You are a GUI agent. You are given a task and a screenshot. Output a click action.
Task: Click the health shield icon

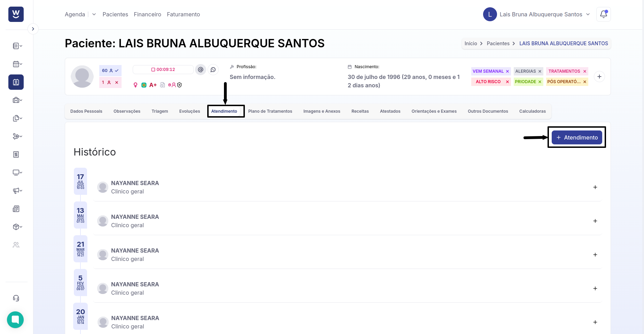coord(179,85)
